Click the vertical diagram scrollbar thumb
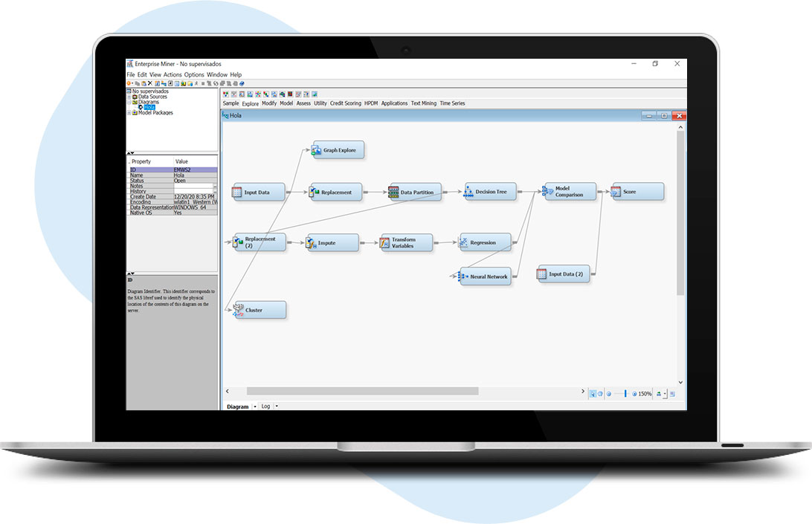The image size is (812, 524). (680, 213)
